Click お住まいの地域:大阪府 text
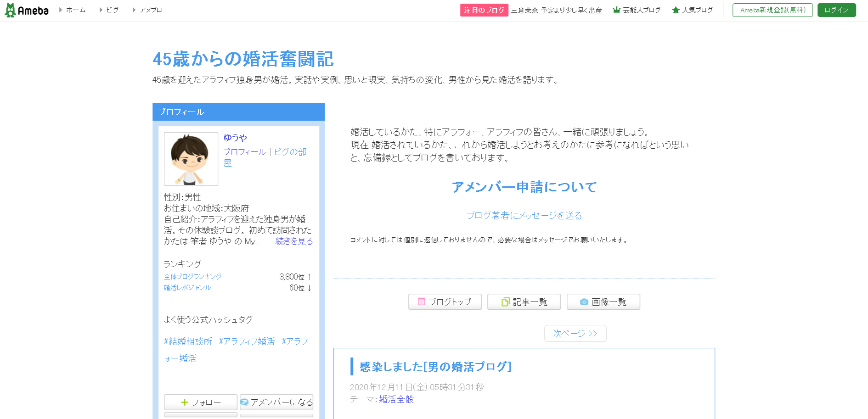868x419 pixels. point(206,208)
